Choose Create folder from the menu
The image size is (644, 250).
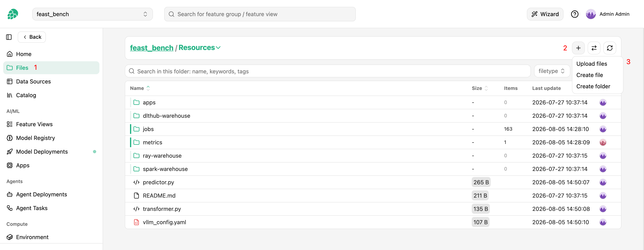pos(593,86)
